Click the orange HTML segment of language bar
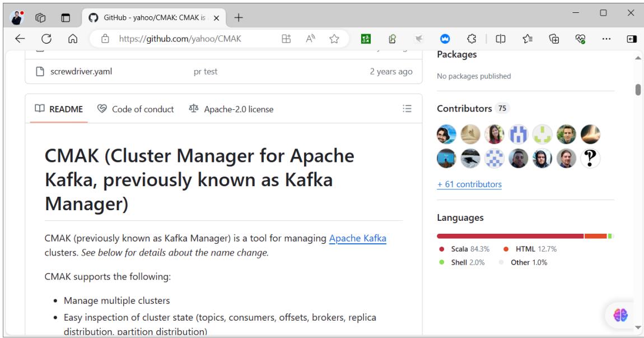 pyautogui.click(x=595, y=236)
